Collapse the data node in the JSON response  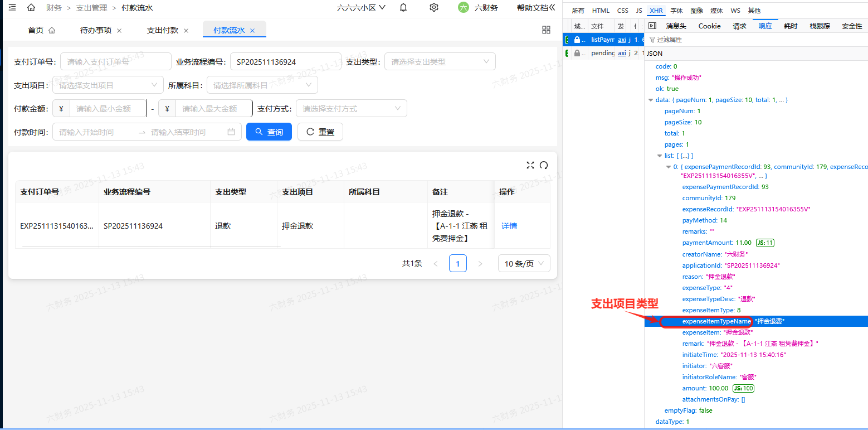tap(651, 99)
